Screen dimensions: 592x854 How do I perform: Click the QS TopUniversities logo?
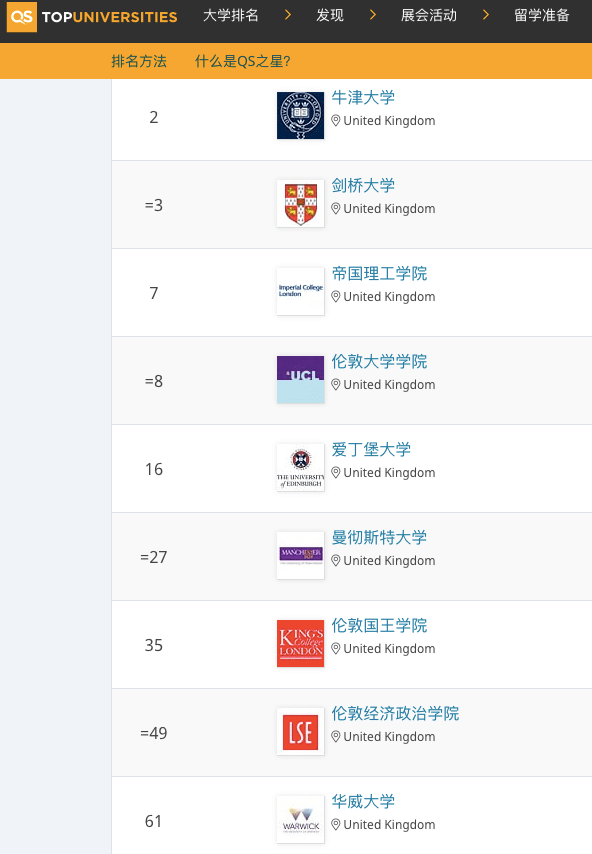coord(91,16)
